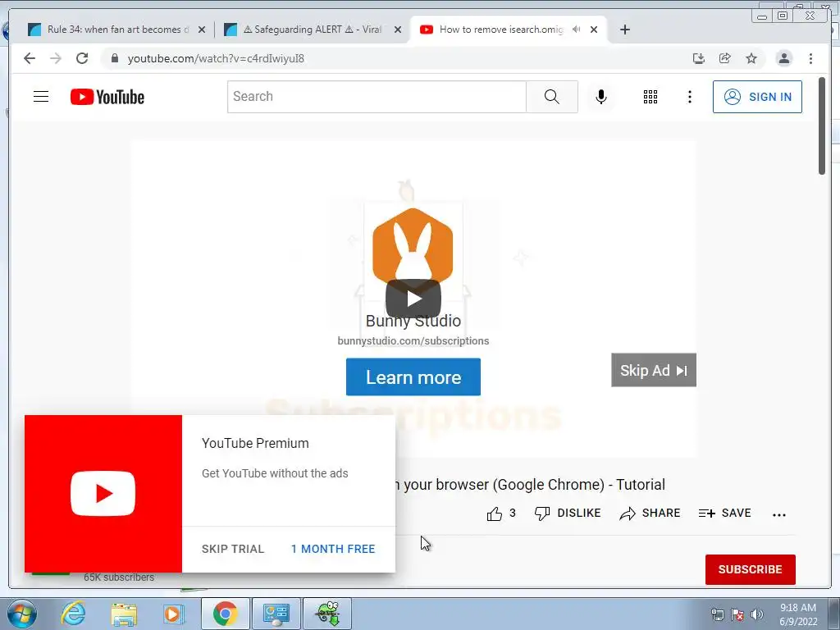Close the Safeguarding ALERT tab
840x630 pixels.
tap(398, 30)
